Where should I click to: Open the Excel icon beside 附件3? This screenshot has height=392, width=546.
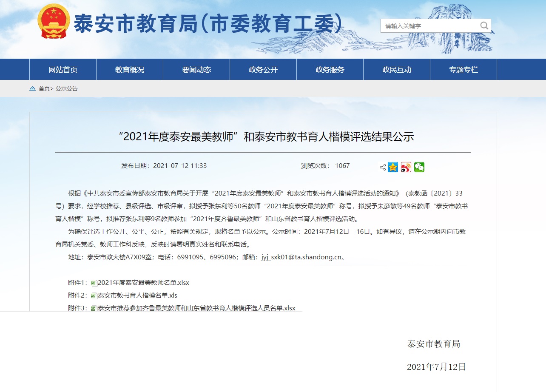(x=94, y=308)
